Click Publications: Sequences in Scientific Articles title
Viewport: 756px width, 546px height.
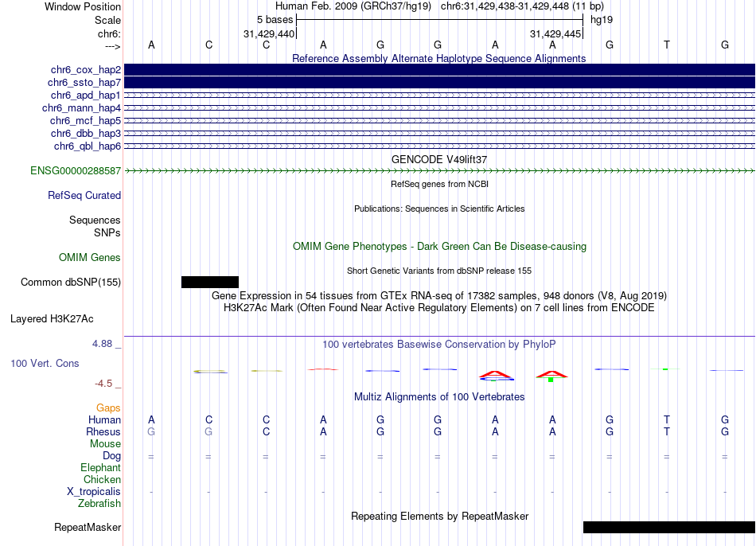coord(439,209)
